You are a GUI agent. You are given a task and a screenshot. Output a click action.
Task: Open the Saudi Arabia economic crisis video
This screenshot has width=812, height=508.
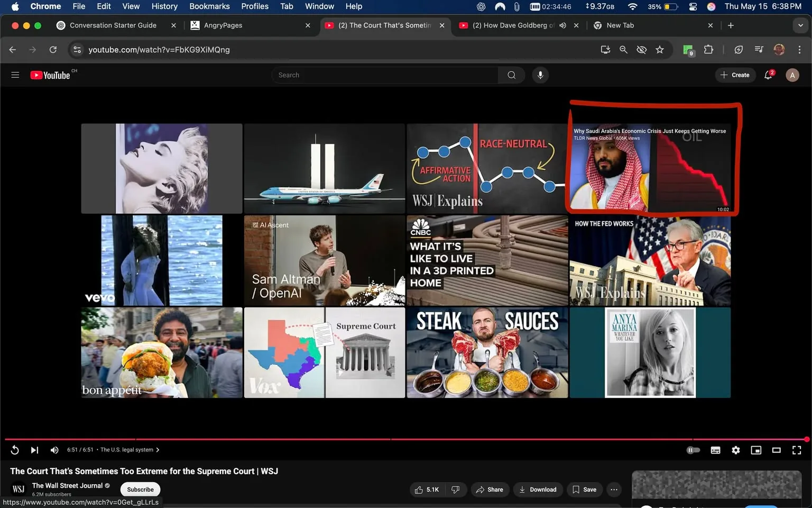point(649,168)
